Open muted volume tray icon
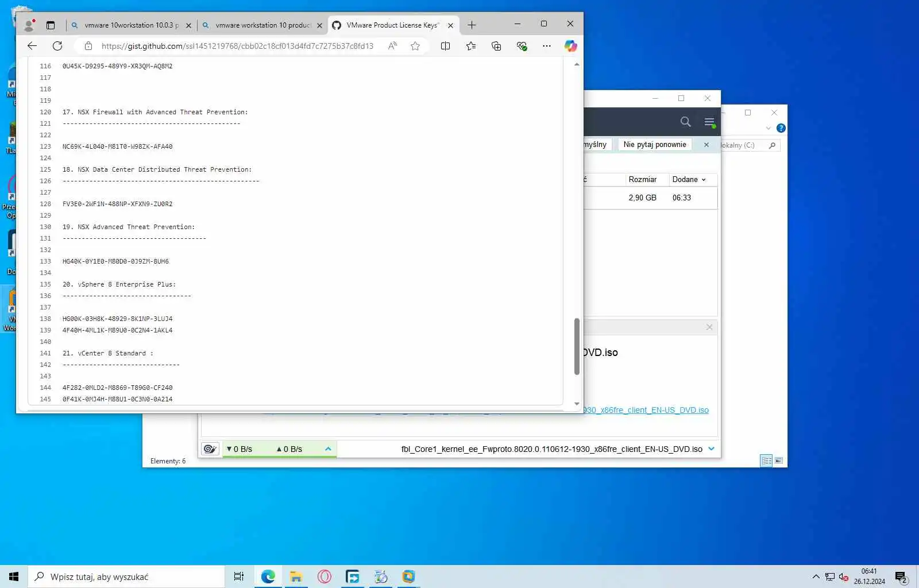919x588 pixels. 843,577
